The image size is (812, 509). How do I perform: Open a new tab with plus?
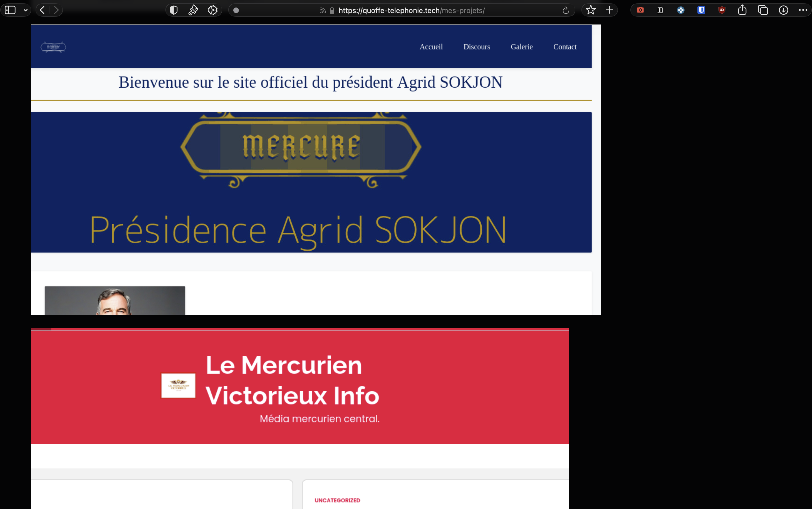point(610,10)
